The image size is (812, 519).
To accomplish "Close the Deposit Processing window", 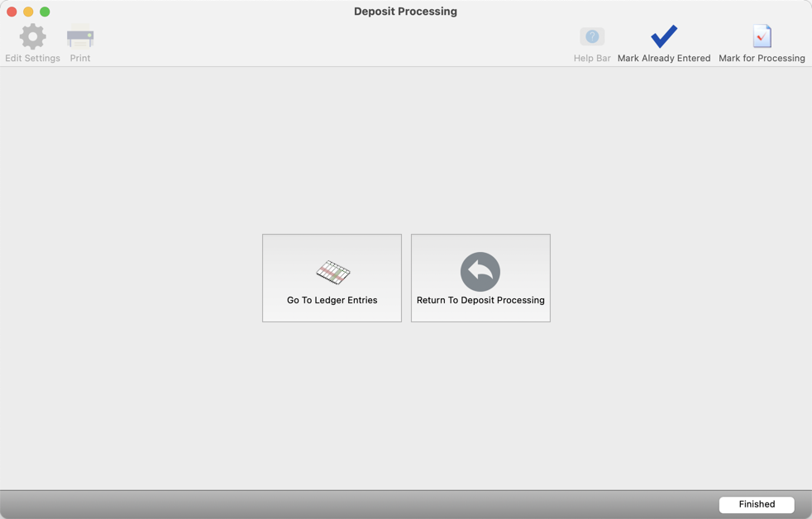I will pos(11,12).
